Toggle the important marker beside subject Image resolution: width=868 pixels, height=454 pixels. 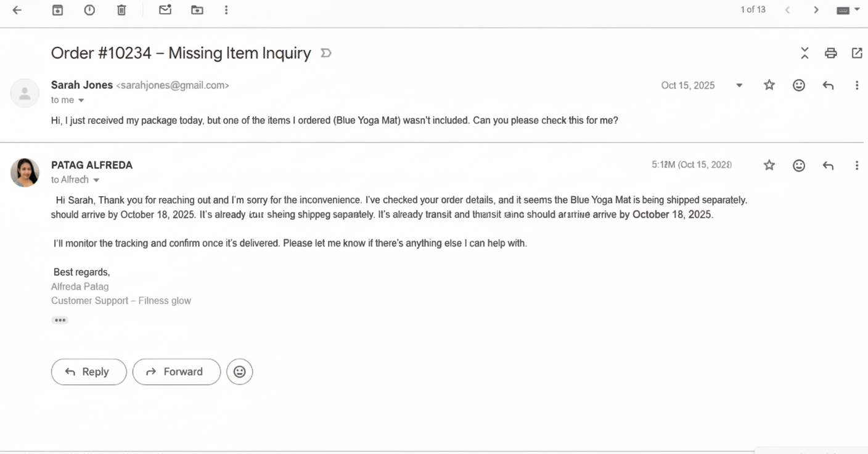pyautogui.click(x=326, y=53)
